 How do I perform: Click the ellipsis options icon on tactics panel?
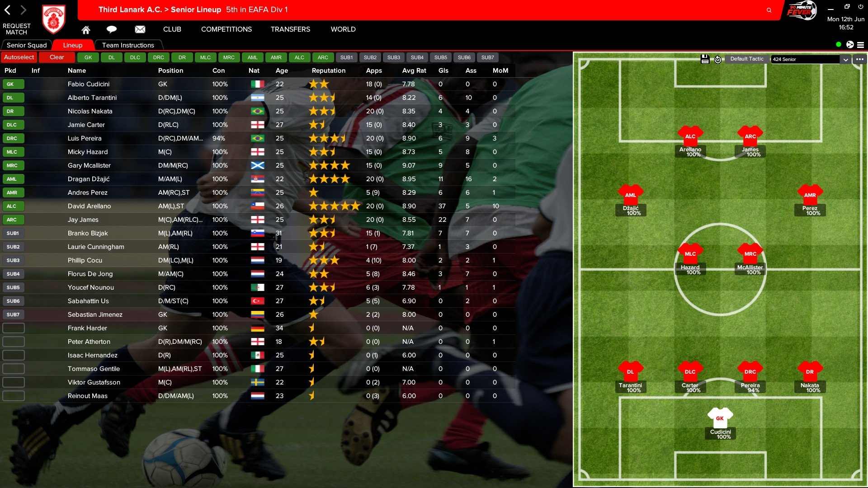pos(860,59)
